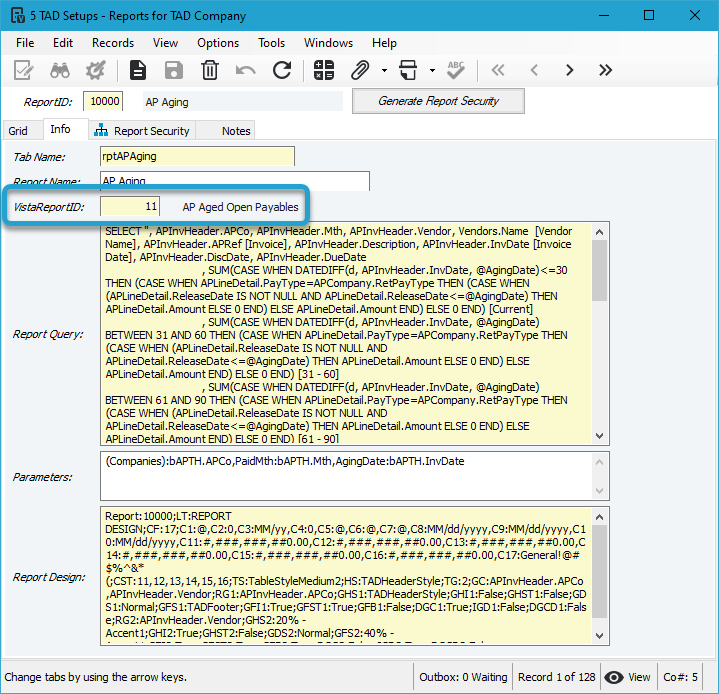Click the VistaReportID field showing 11
Image resolution: width=719 pixels, height=694 pixels.
(130, 206)
